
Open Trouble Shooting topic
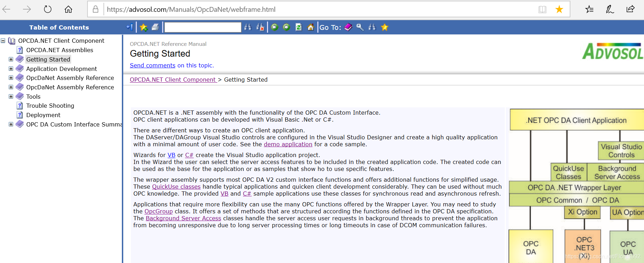point(50,106)
